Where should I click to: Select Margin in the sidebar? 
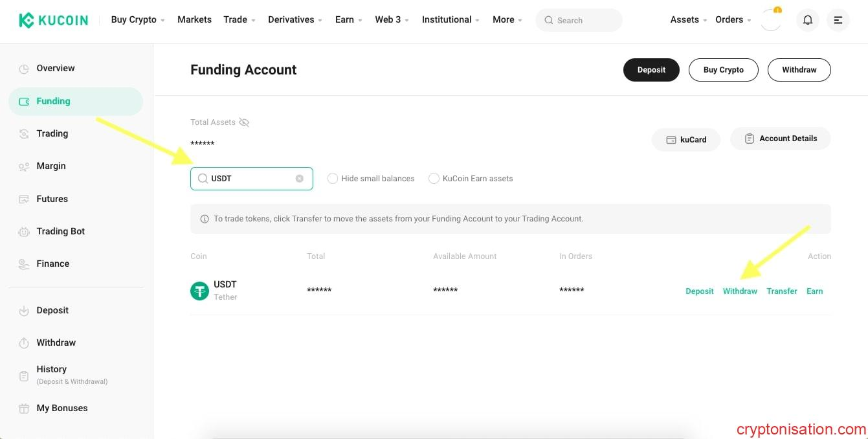(x=51, y=166)
